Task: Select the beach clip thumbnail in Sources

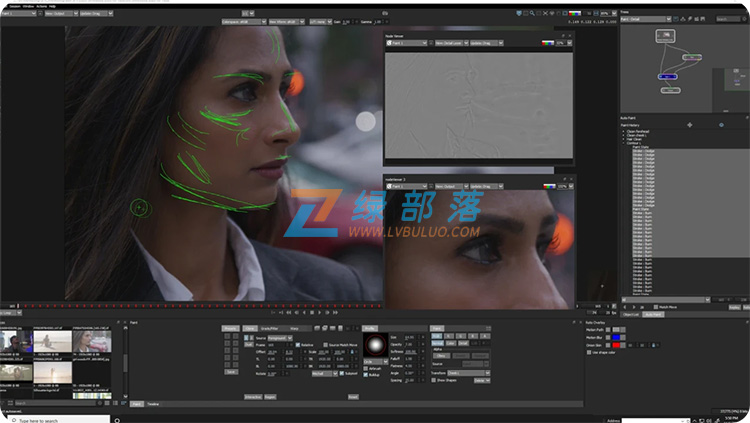Action: point(53,342)
